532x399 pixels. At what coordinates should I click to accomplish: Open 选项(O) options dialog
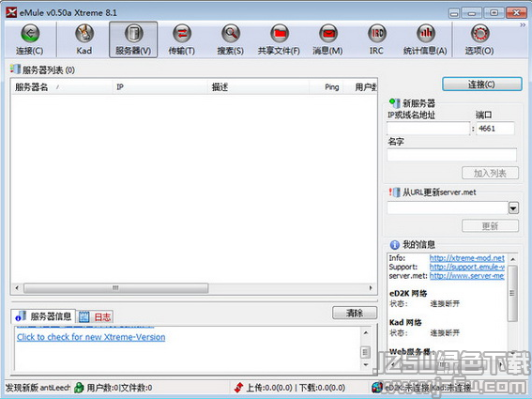[x=479, y=39]
